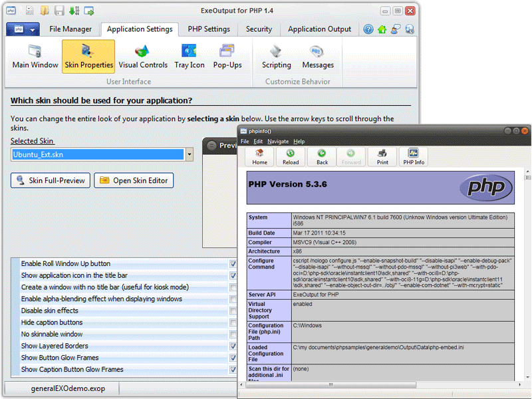The width and height of the screenshot is (532, 399).
Task: Toggle Show application icon in title bar checkbox
Action: click(x=233, y=275)
